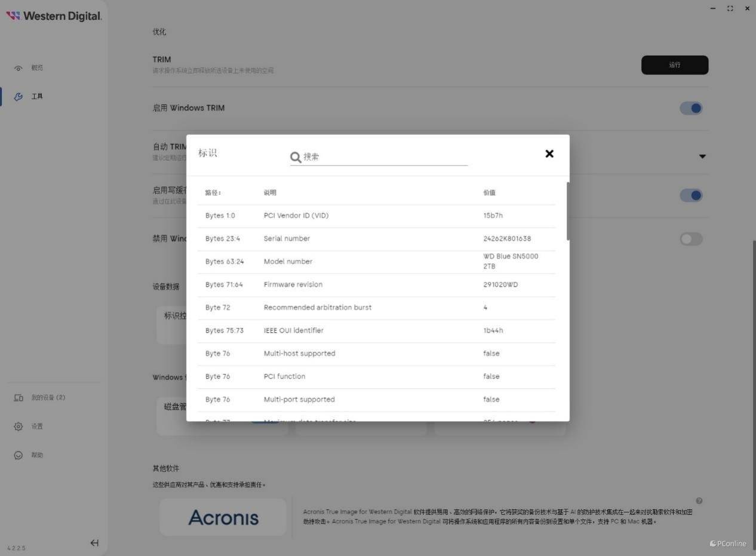Image resolution: width=756 pixels, height=556 pixels.
Task: Minimize the Western Digital window
Action: 713,8
